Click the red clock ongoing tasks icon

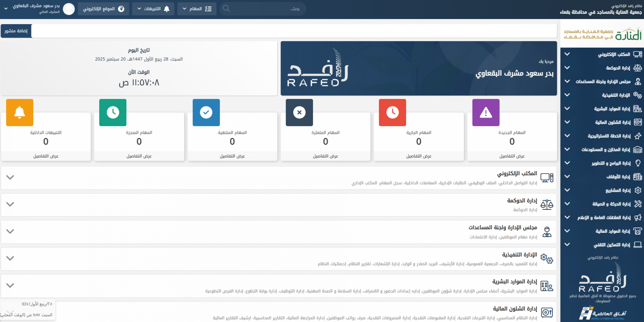coord(392,112)
